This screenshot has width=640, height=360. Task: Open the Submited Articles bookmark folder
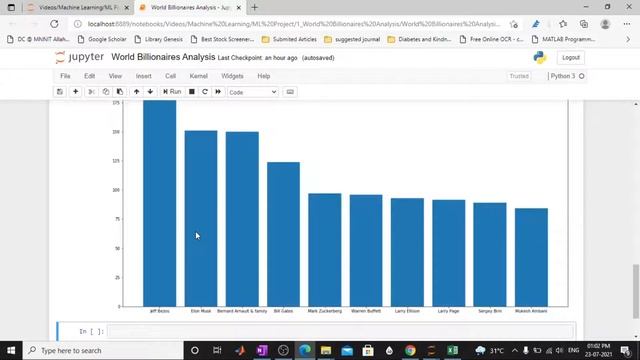tap(289, 39)
